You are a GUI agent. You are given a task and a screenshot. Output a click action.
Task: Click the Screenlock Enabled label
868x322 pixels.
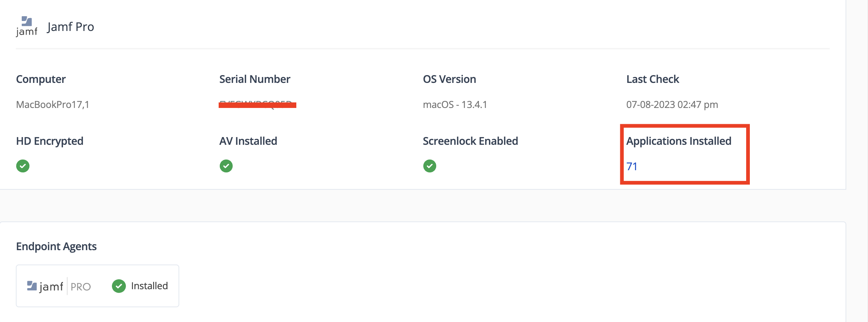(x=470, y=141)
